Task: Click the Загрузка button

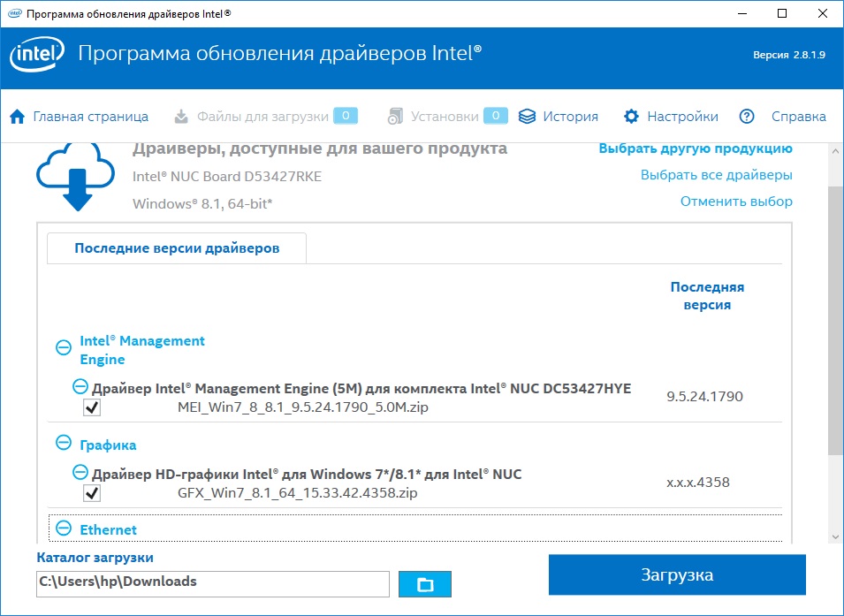Action: pyautogui.click(x=677, y=574)
